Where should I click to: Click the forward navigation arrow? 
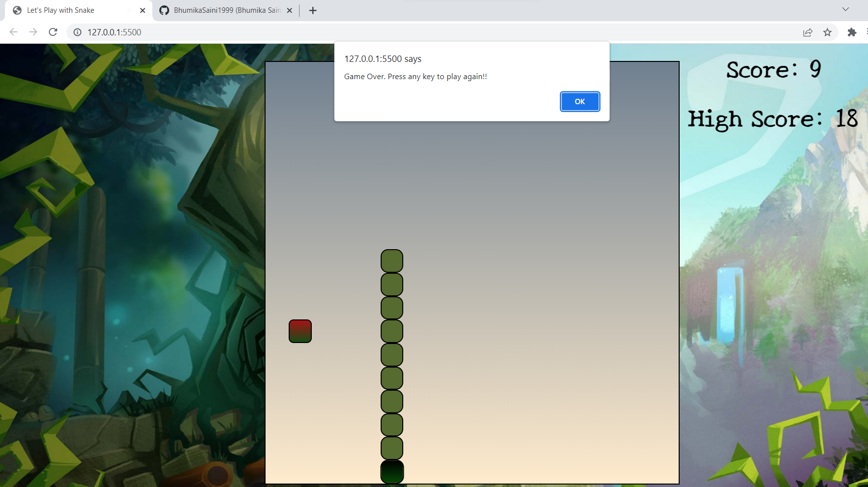[33, 32]
